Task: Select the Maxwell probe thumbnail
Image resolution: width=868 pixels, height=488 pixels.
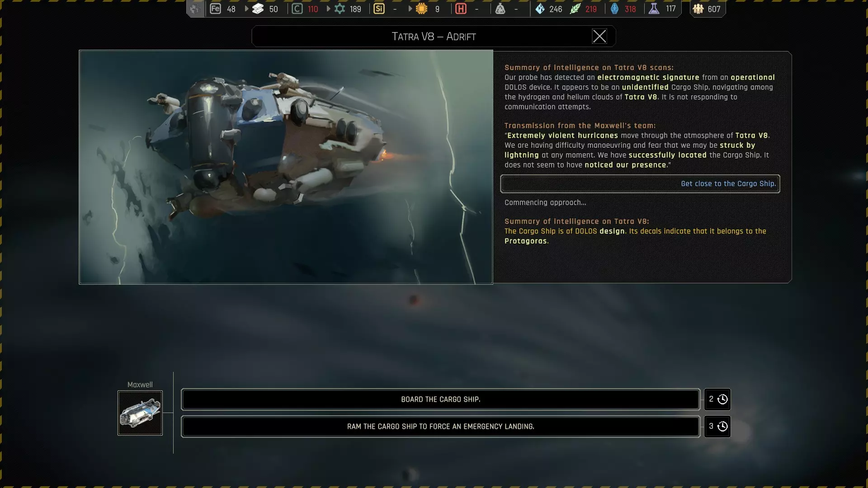Action: pyautogui.click(x=140, y=413)
